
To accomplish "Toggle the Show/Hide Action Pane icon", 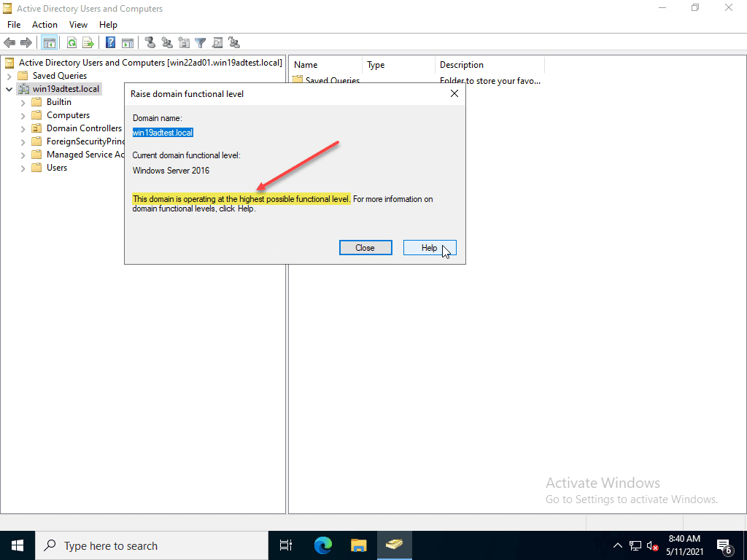I will coord(126,42).
